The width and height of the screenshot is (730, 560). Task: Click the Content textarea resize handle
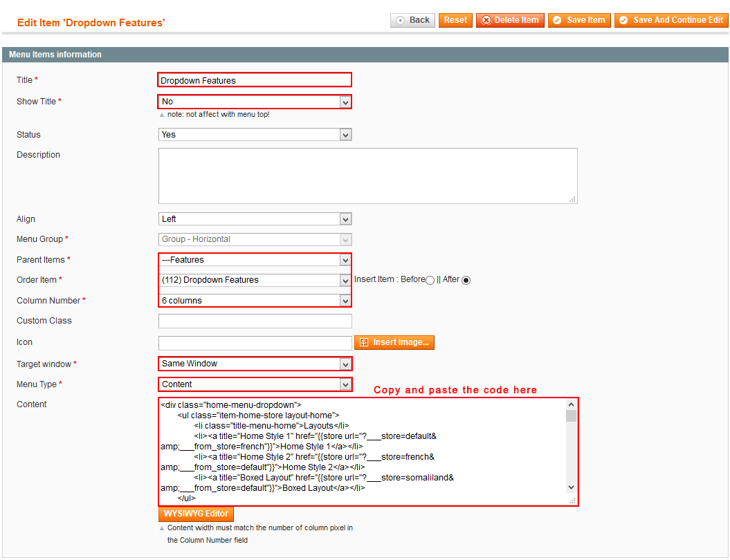coord(572,501)
